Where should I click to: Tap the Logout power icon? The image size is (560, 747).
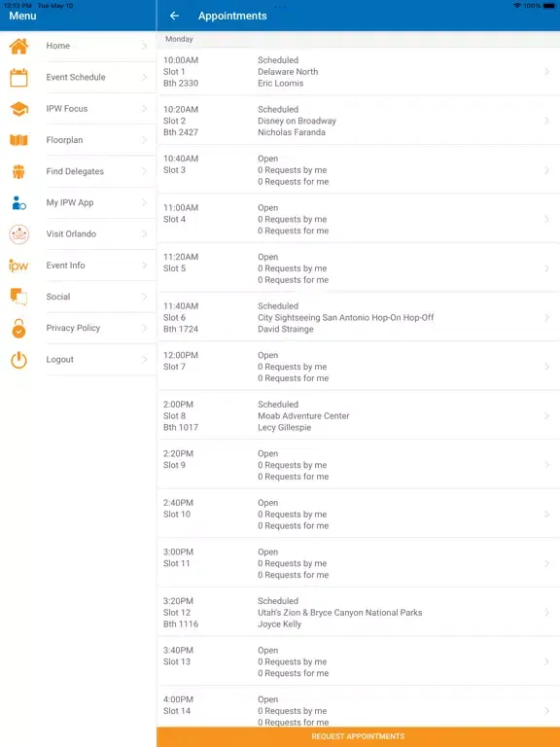18,360
